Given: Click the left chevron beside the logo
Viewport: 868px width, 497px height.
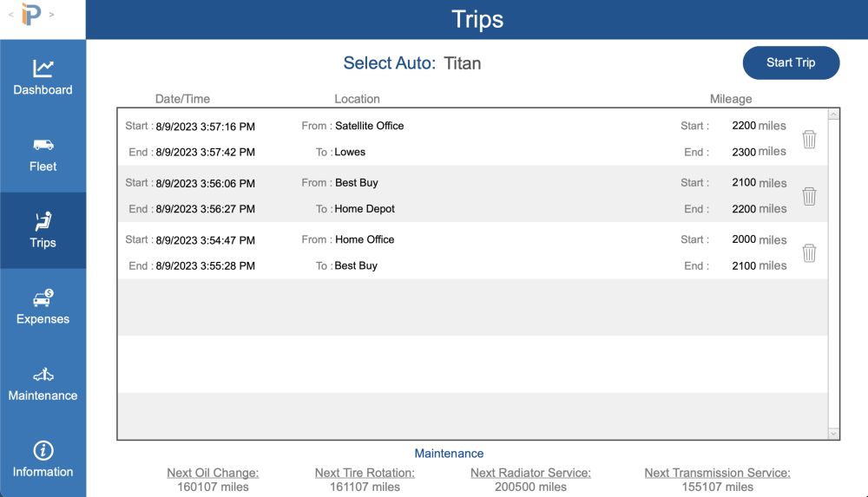Looking at the screenshot, I should point(10,15).
